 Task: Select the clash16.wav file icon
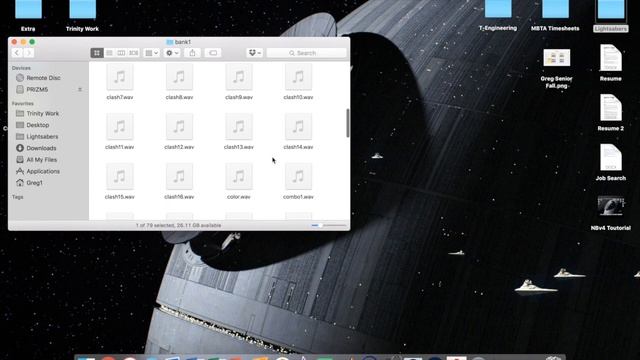tap(179, 177)
